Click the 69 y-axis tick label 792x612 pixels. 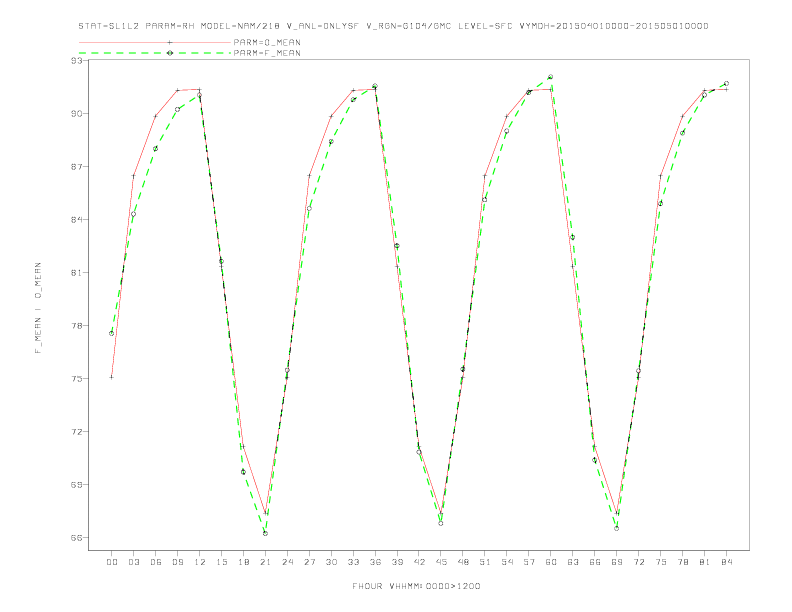point(77,485)
